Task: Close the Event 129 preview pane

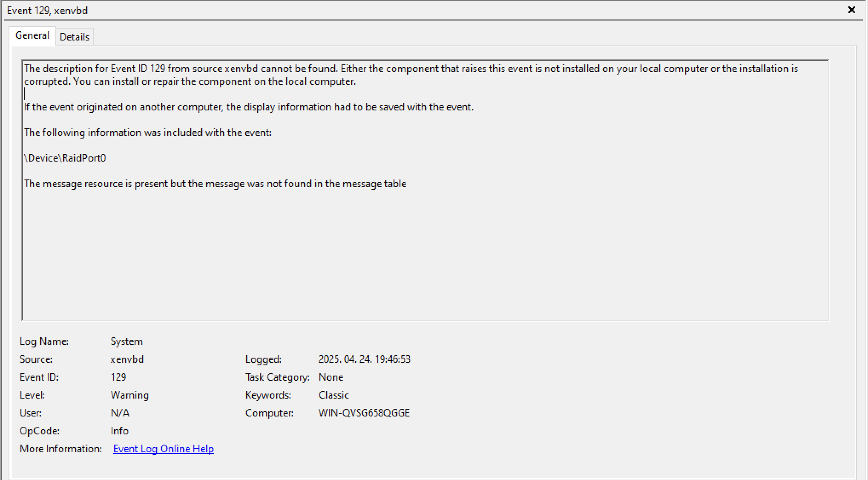Action: tap(851, 10)
